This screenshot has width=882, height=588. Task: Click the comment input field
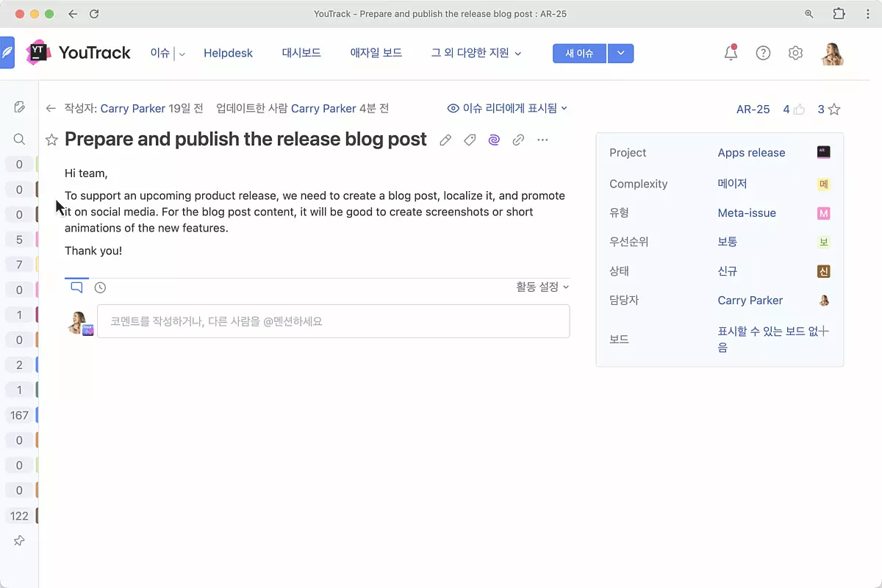[x=334, y=321]
